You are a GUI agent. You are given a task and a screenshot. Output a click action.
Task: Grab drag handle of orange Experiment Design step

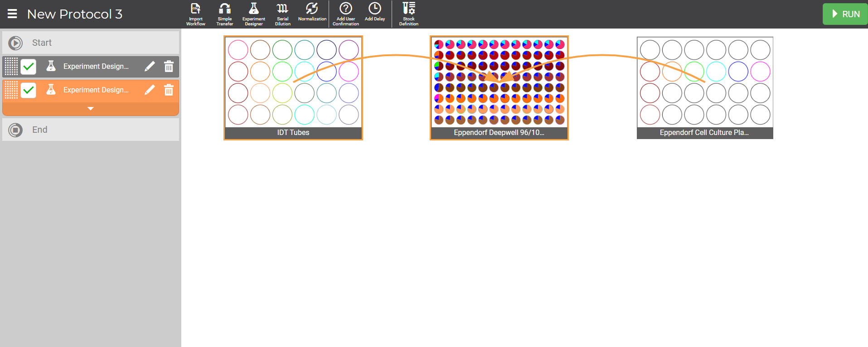tap(11, 90)
